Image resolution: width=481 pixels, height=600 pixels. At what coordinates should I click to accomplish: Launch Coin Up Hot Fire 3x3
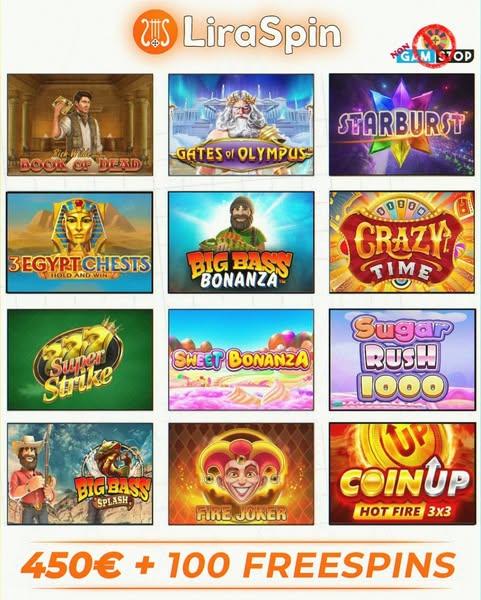click(402, 474)
